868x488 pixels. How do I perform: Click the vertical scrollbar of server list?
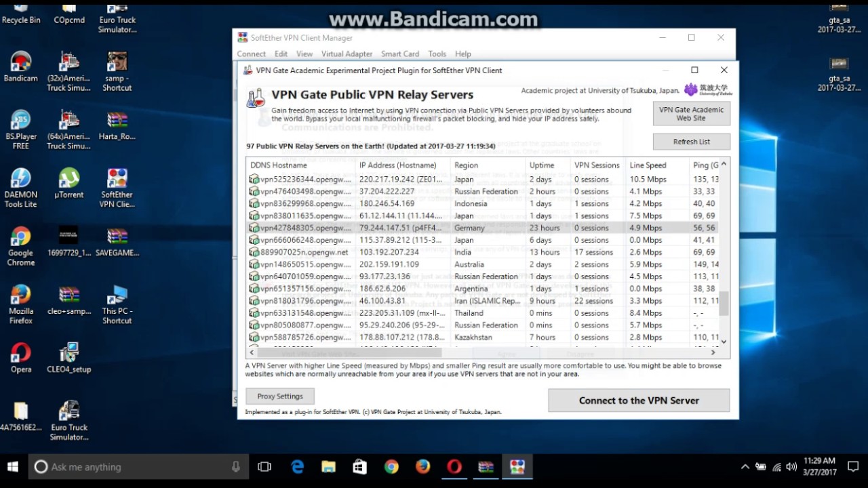(724, 303)
